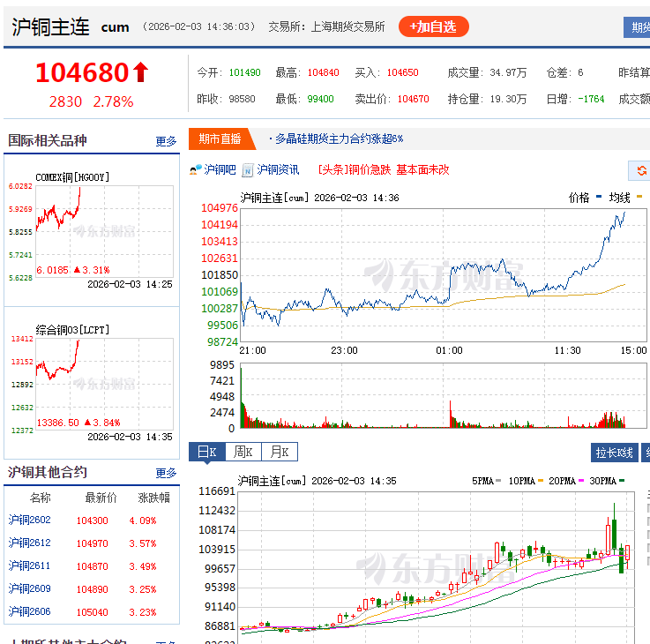The width and height of the screenshot is (650, 644).
Task: Open the 综合铜03 mini chart
Action: pyautogui.click(x=104, y=385)
